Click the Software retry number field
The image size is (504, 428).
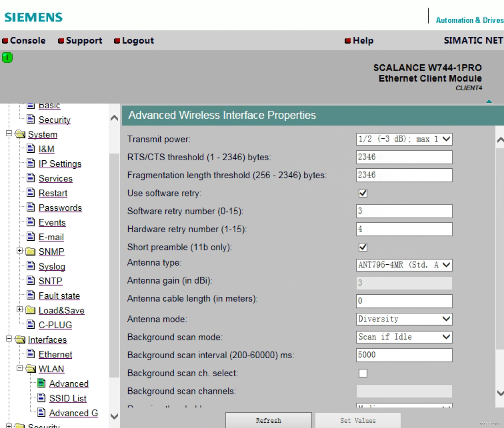coord(404,211)
